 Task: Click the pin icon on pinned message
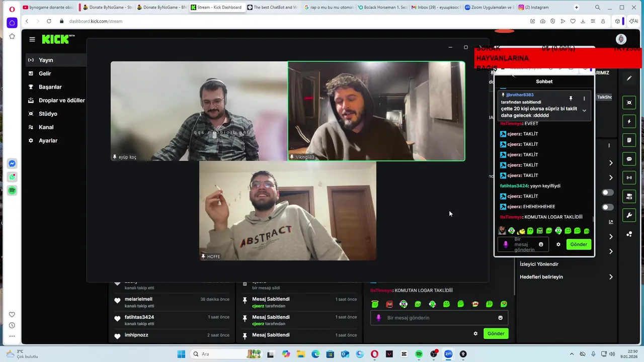coord(571,99)
